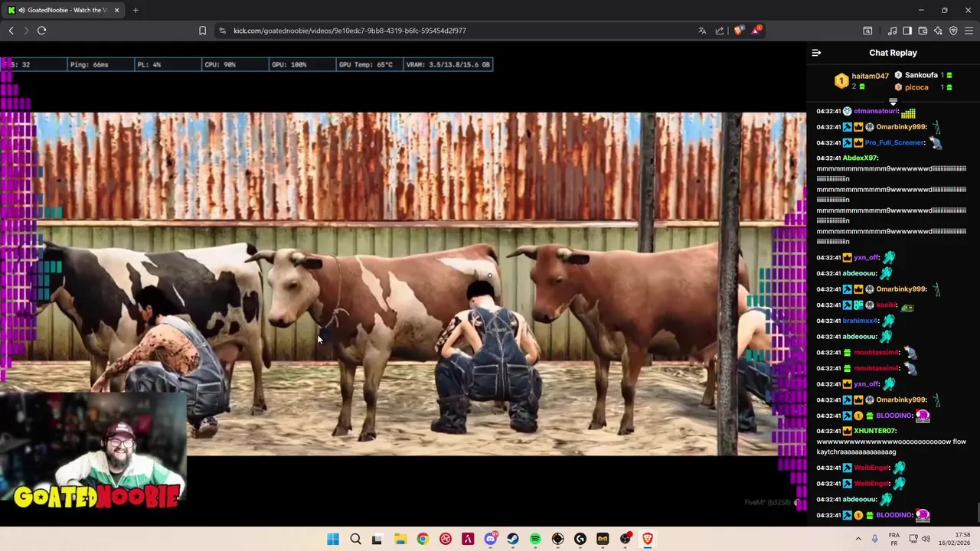
Task: Toggle the browser sidebar panel
Action: [907, 31]
